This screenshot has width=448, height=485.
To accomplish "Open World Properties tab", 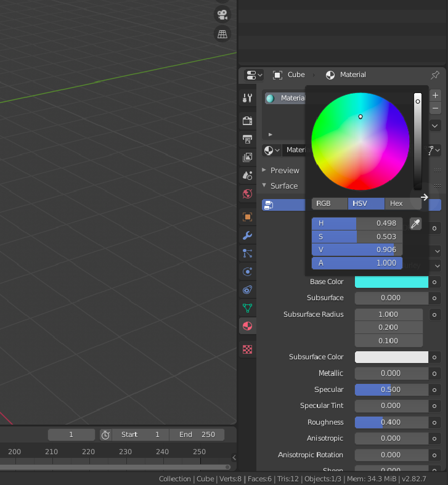I will (x=248, y=194).
